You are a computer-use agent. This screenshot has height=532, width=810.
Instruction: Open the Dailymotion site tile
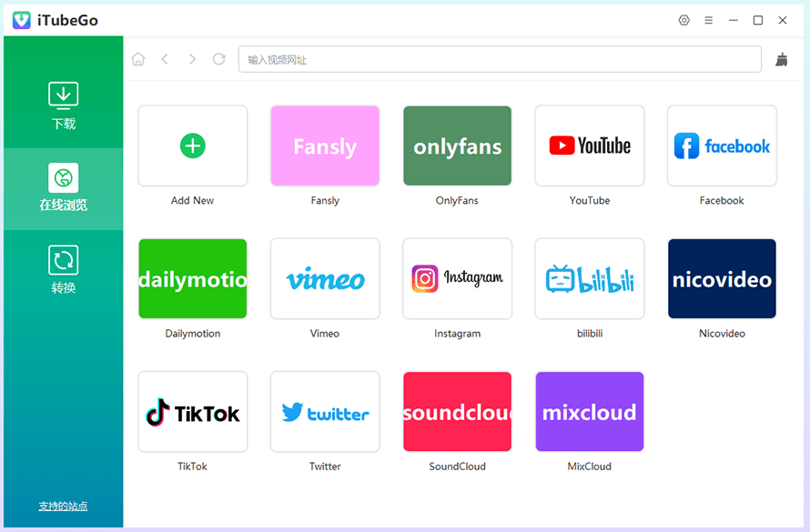[193, 278]
